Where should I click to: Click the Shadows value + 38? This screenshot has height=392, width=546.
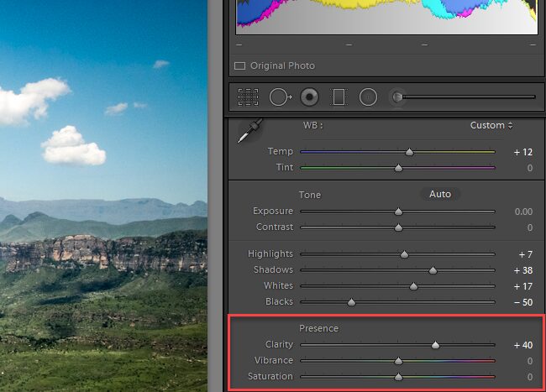pos(523,270)
